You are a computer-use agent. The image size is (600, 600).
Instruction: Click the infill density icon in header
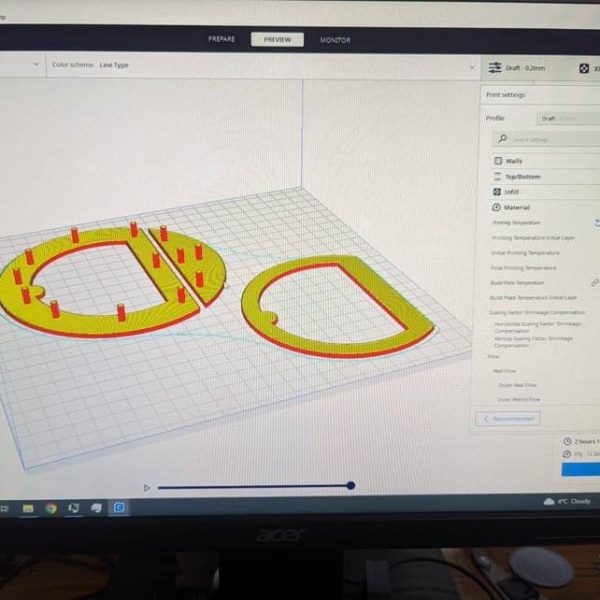coord(584,68)
